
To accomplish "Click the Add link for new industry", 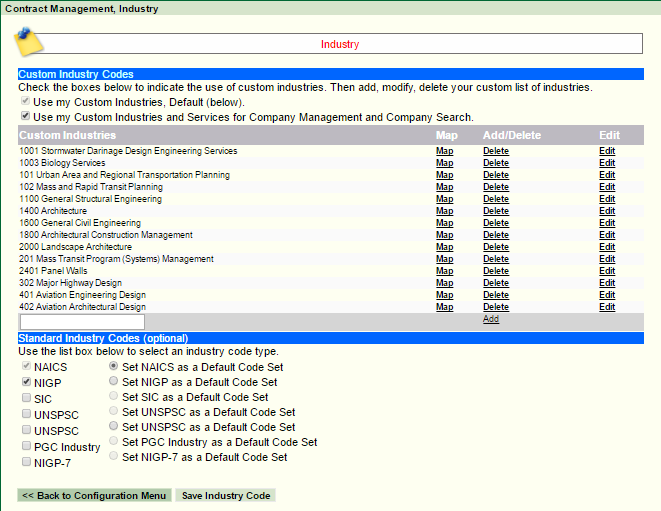I will coord(491,320).
